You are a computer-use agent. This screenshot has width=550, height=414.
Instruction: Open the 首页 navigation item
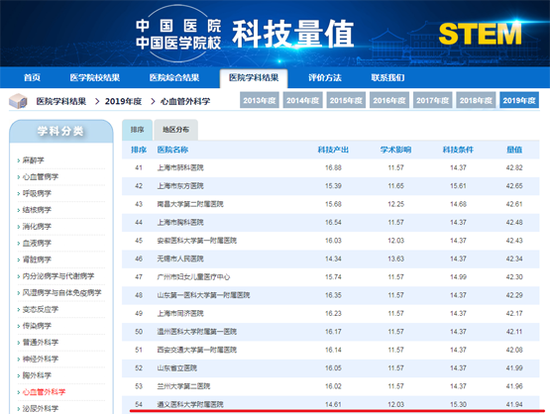[x=32, y=78]
